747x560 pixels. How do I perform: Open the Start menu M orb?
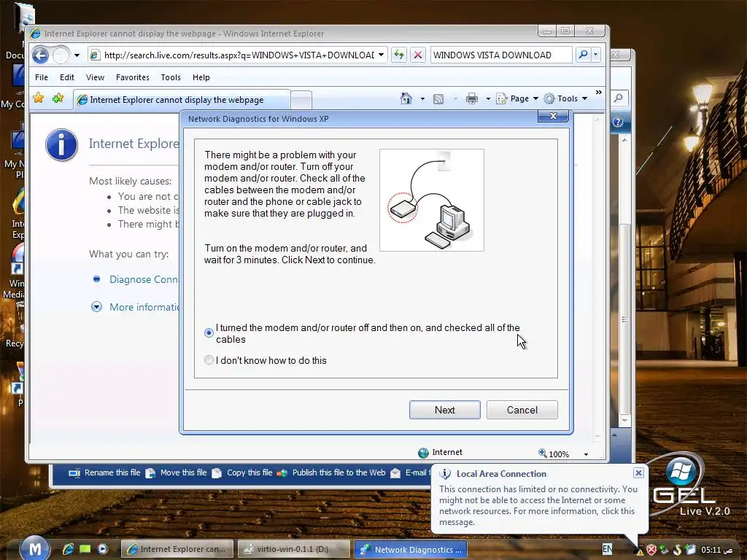(35, 548)
